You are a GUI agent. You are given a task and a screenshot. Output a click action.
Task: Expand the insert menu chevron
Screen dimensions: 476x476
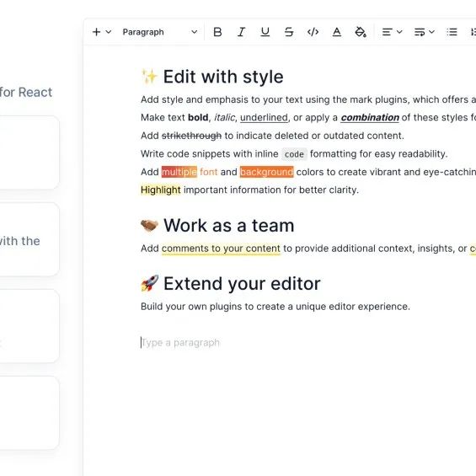[109, 32]
